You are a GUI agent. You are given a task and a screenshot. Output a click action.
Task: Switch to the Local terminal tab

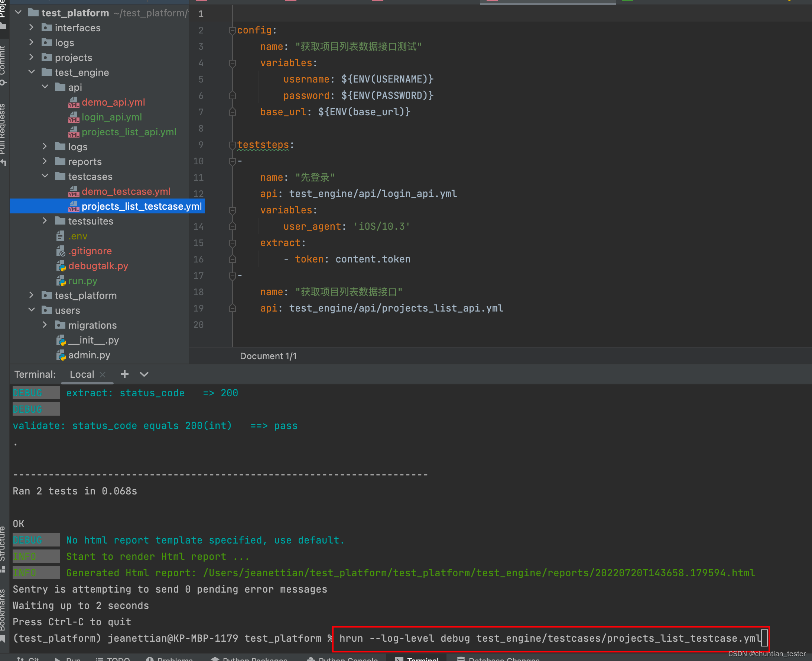click(82, 374)
